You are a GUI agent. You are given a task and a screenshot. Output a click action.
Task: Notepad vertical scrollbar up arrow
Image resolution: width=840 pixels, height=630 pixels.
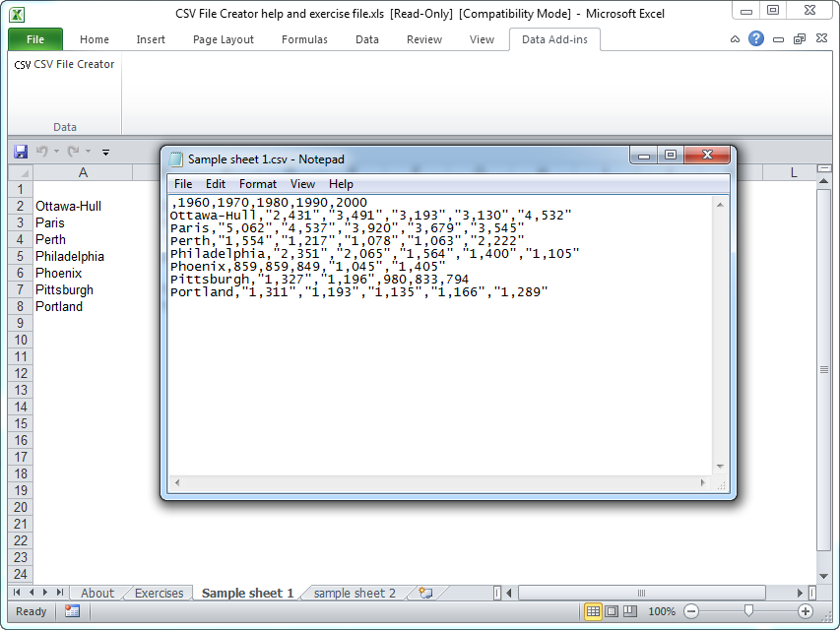tap(720, 205)
